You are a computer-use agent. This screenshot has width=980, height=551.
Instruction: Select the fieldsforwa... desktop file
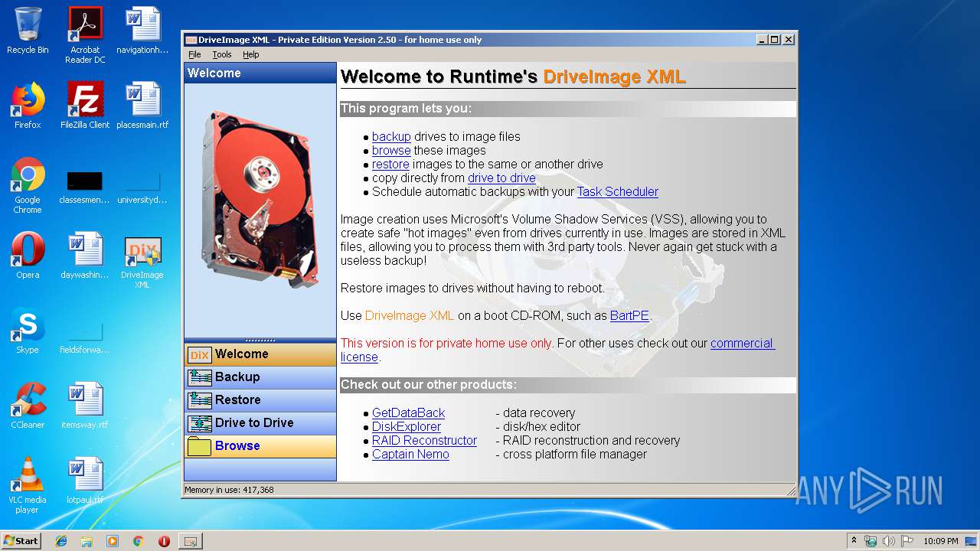tap(84, 338)
